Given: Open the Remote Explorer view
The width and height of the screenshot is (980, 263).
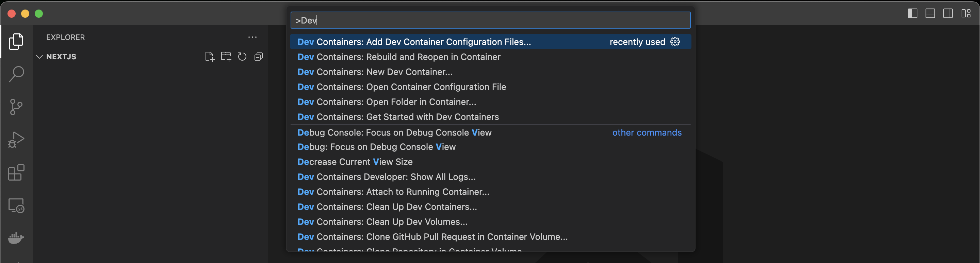Looking at the screenshot, I should point(16,205).
